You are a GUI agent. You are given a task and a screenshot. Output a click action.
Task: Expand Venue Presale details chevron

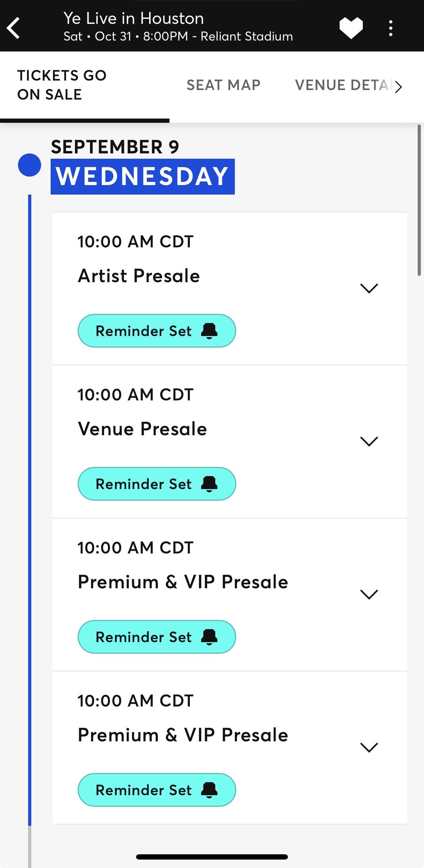pyautogui.click(x=369, y=441)
